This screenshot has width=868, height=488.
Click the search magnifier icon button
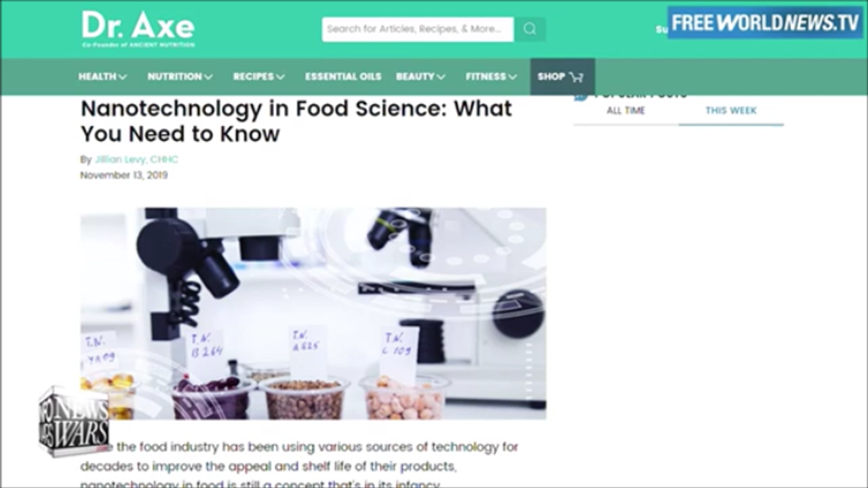[530, 29]
